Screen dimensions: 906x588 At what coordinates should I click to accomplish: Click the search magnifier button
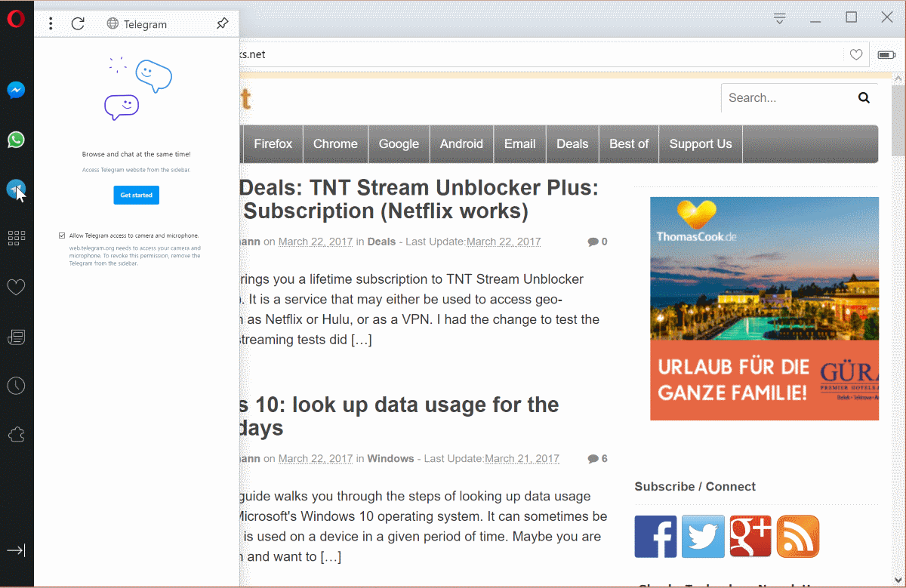tap(864, 97)
